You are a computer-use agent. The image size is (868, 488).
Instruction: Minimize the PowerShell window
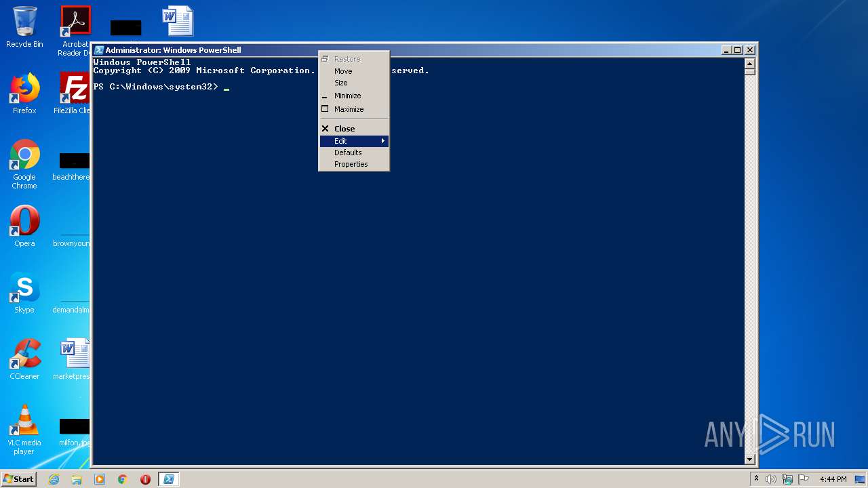727,50
